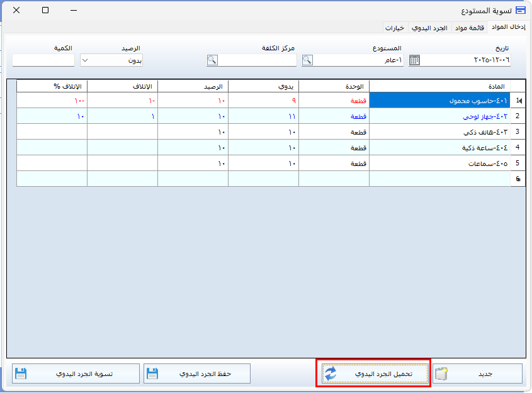
Task: Open the الجرد اليدوي tab
Action: [429, 28]
